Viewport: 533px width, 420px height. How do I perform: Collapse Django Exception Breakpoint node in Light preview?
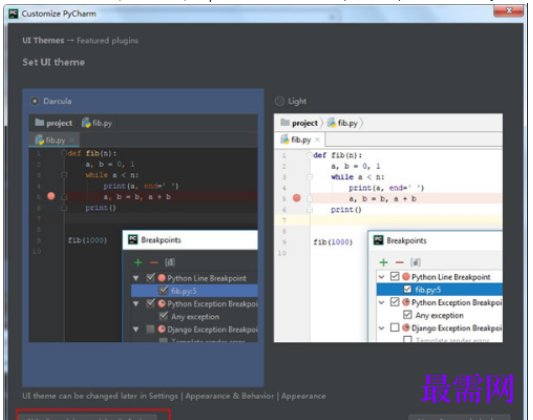click(382, 328)
